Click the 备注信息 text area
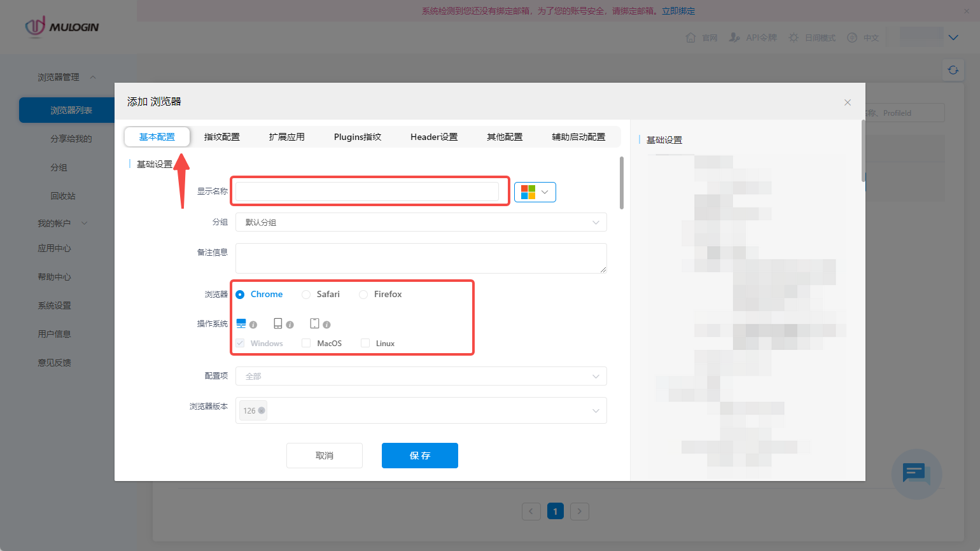The height and width of the screenshot is (551, 980). coord(421,258)
